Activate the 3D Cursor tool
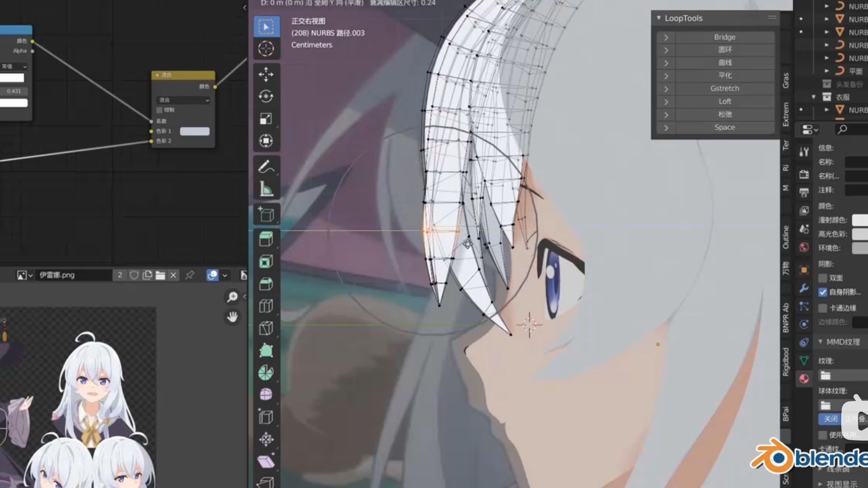The image size is (868, 488). [266, 49]
